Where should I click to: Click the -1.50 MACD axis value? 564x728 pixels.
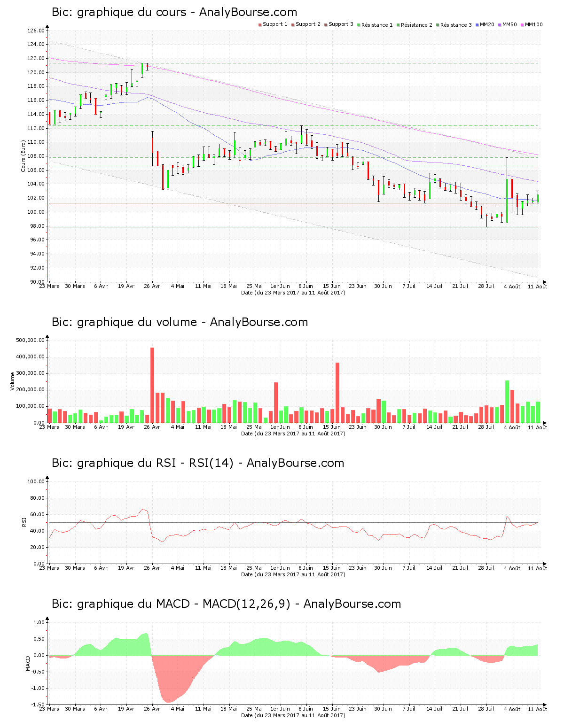coord(38,705)
